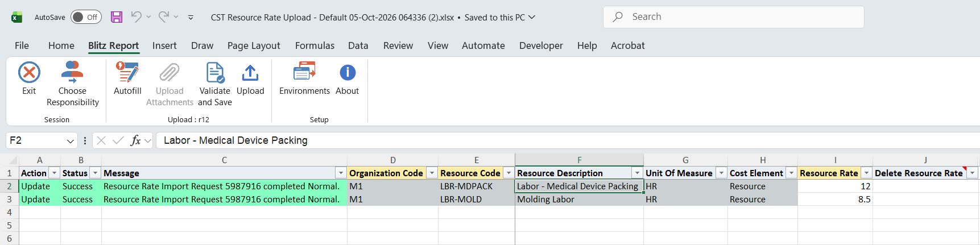Click the Labor - Medical Device Packing cell

click(x=579, y=186)
